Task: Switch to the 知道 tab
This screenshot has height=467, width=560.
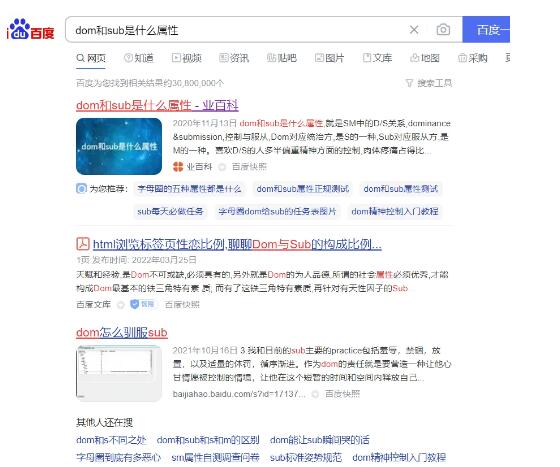Action: (x=139, y=58)
